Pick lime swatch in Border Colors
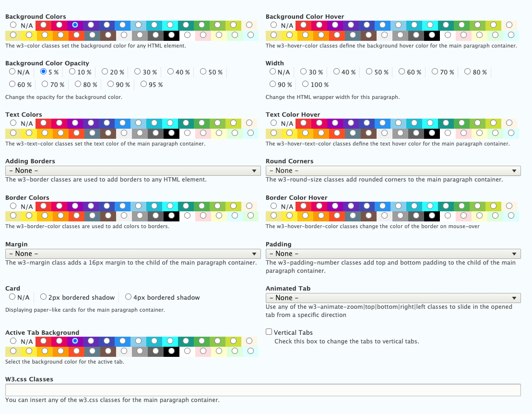Image resolution: width=532 pixels, height=414 pixels. 234,206
